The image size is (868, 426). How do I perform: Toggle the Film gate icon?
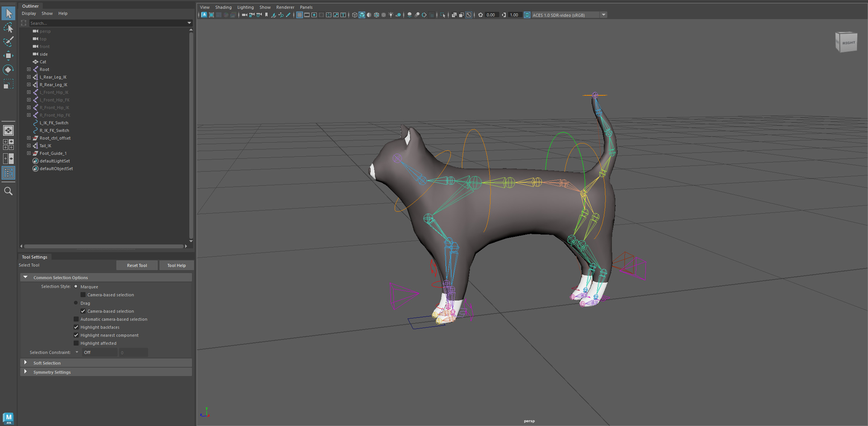(307, 15)
